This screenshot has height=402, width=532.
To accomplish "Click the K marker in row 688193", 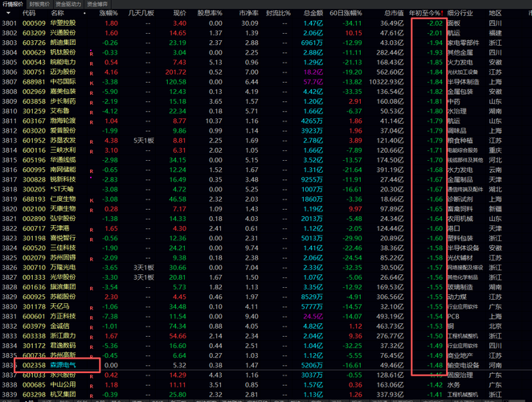I will tap(92, 200).
